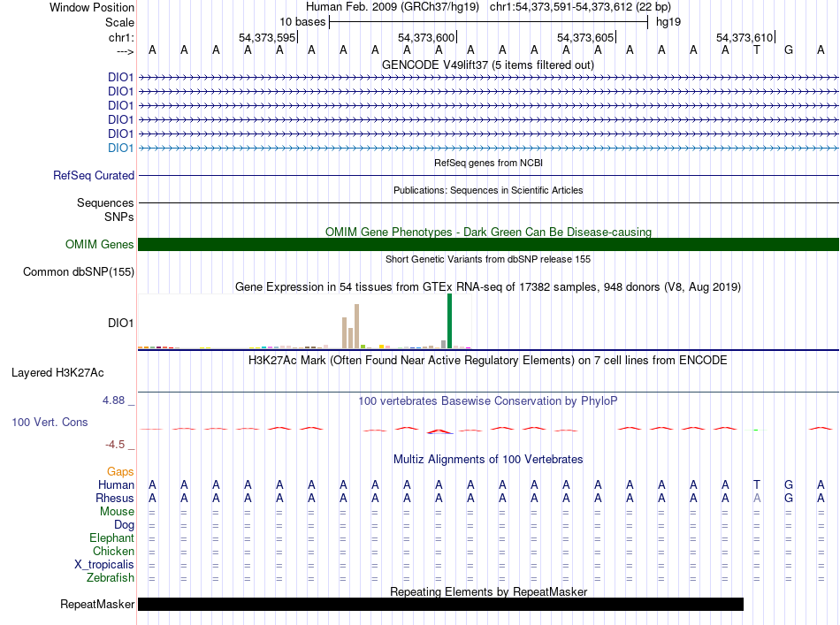This screenshot has height=625, width=840.
Task: Click the Repeating Elements by RepeatMasker title
Action: click(488, 591)
